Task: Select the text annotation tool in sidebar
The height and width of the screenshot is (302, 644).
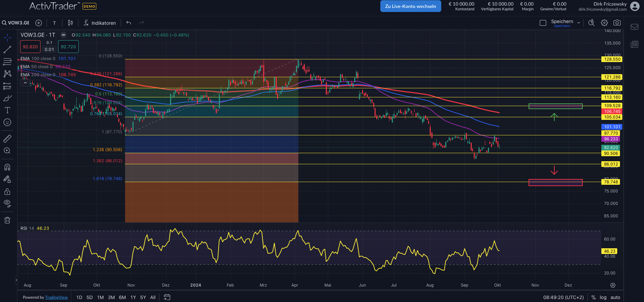Action: tap(7, 110)
